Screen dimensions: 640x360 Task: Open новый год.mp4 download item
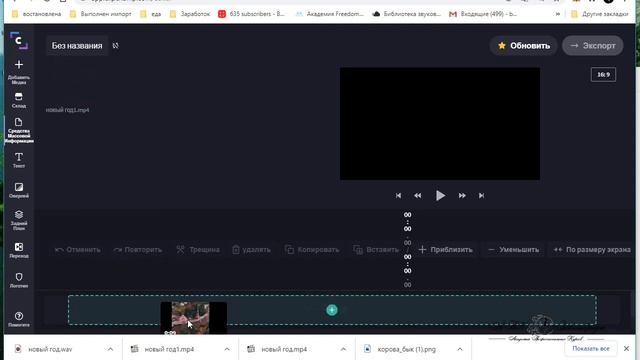[x=284, y=349]
